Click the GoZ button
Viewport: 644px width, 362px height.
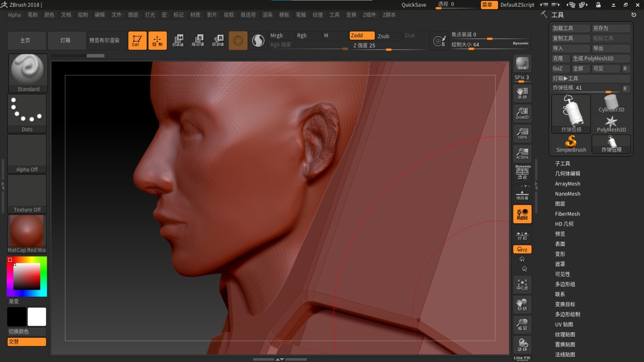click(561, 68)
